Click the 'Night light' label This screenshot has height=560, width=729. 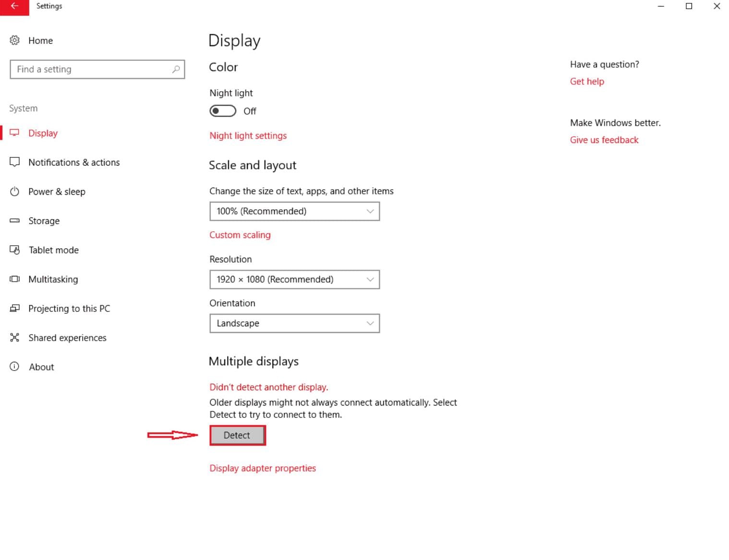pyautogui.click(x=231, y=93)
